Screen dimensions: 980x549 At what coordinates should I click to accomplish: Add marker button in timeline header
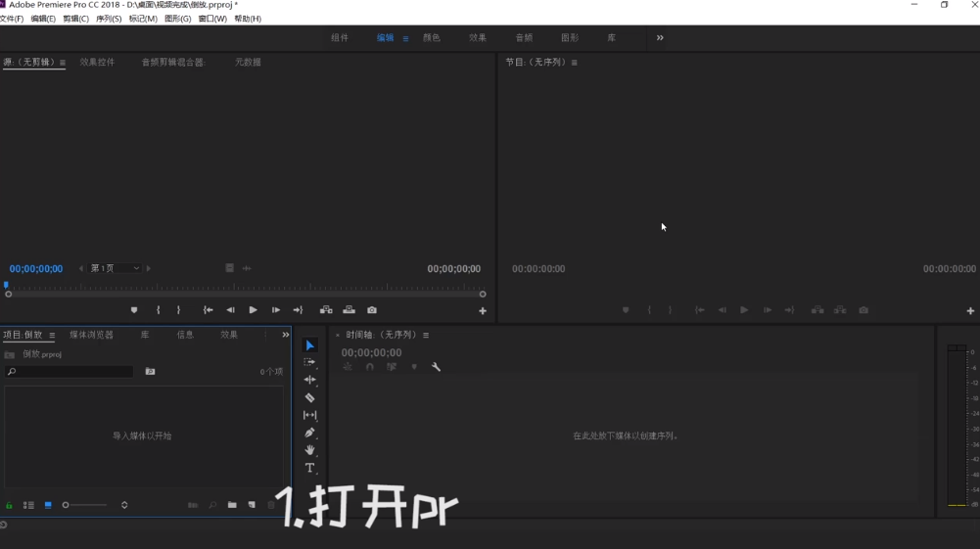click(414, 367)
